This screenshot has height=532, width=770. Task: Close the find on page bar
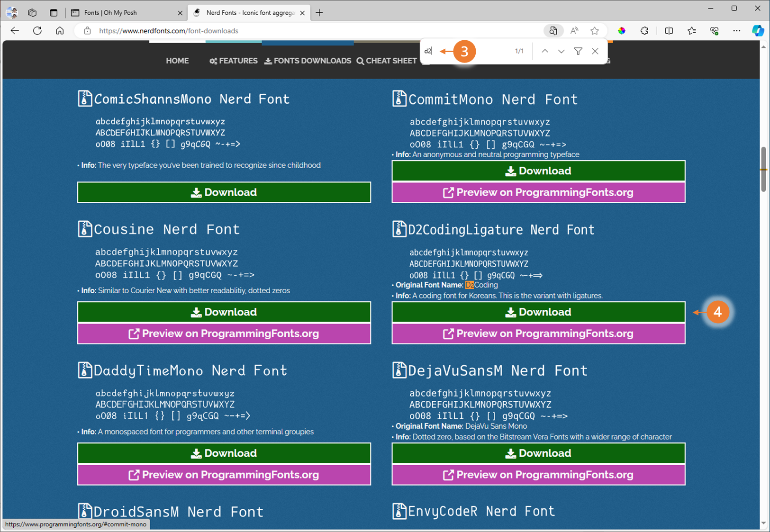point(595,51)
